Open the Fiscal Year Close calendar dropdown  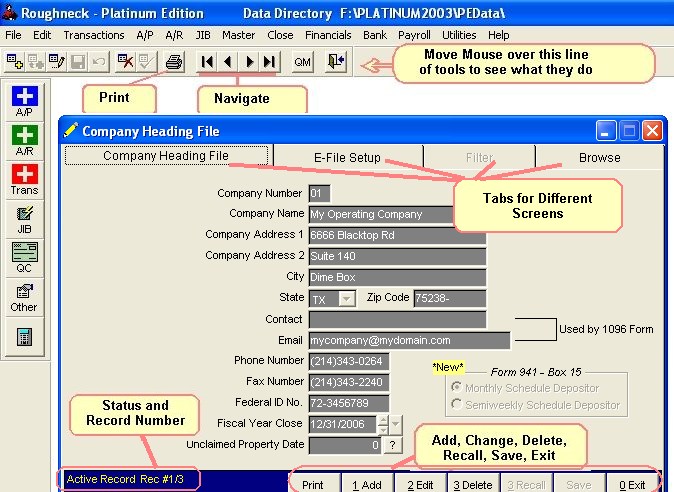tap(395, 424)
